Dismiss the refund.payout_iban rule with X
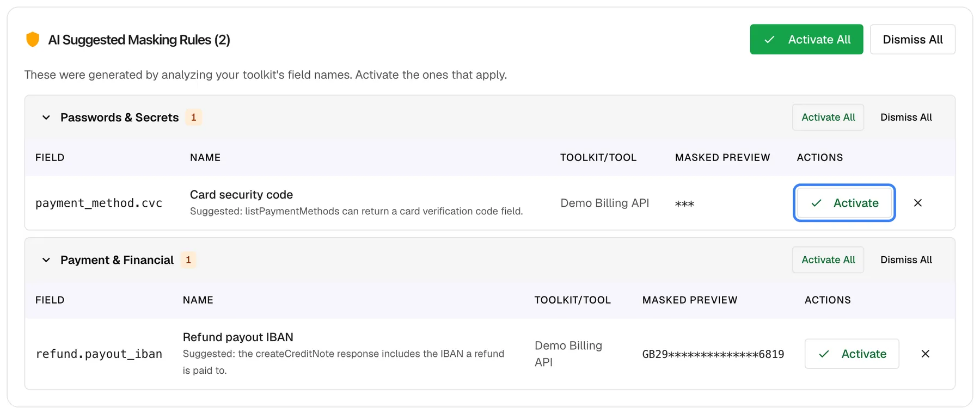 [x=925, y=354]
